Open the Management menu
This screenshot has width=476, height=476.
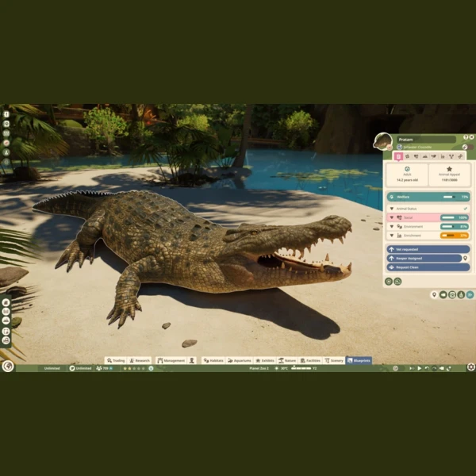pyautogui.click(x=171, y=360)
